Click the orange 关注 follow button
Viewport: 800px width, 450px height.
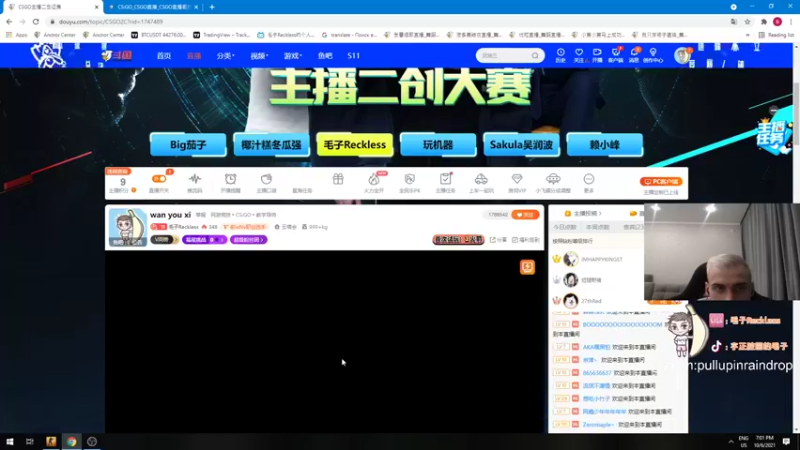pyautogui.click(x=525, y=215)
